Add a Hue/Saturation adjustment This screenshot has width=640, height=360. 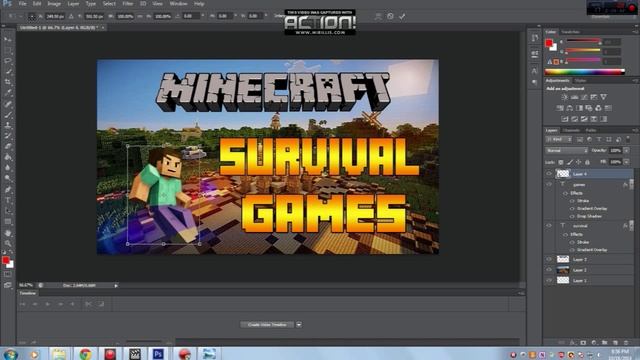560,108
